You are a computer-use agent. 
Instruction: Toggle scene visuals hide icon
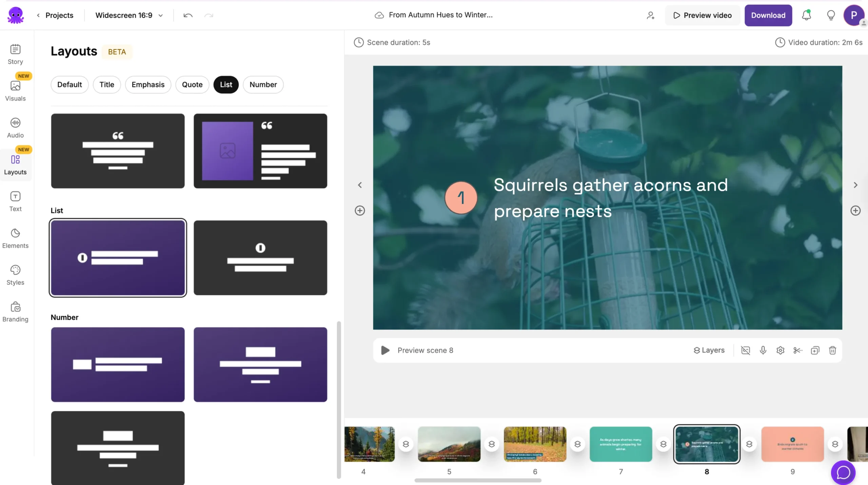click(x=745, y=350)
